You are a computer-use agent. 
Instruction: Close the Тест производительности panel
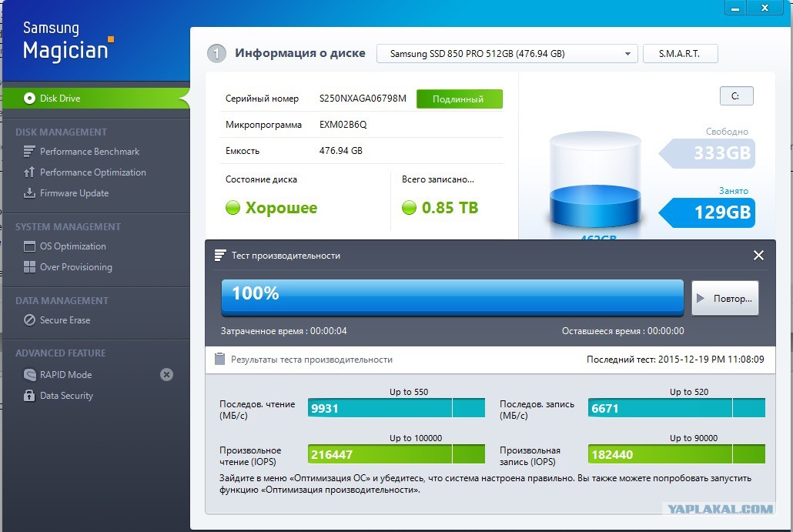coord(758,256)
